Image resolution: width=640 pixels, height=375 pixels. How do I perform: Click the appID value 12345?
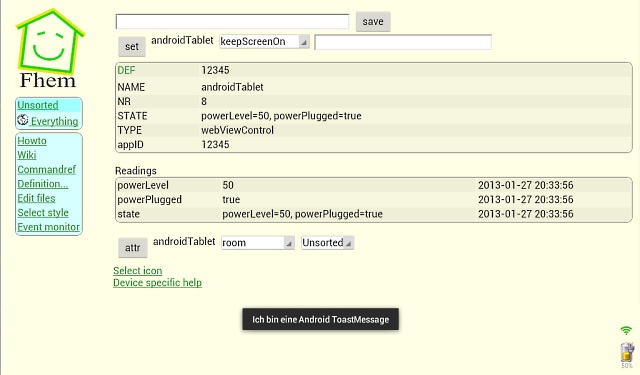click(215, 144)
